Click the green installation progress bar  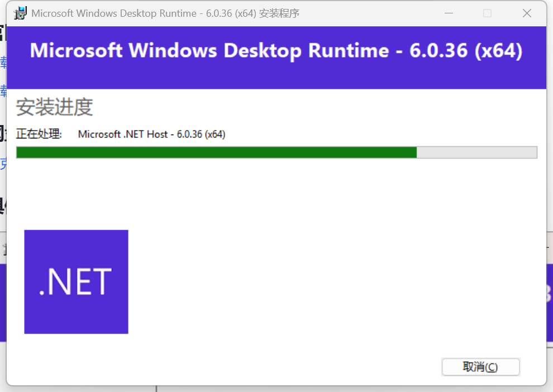[276, 152]
